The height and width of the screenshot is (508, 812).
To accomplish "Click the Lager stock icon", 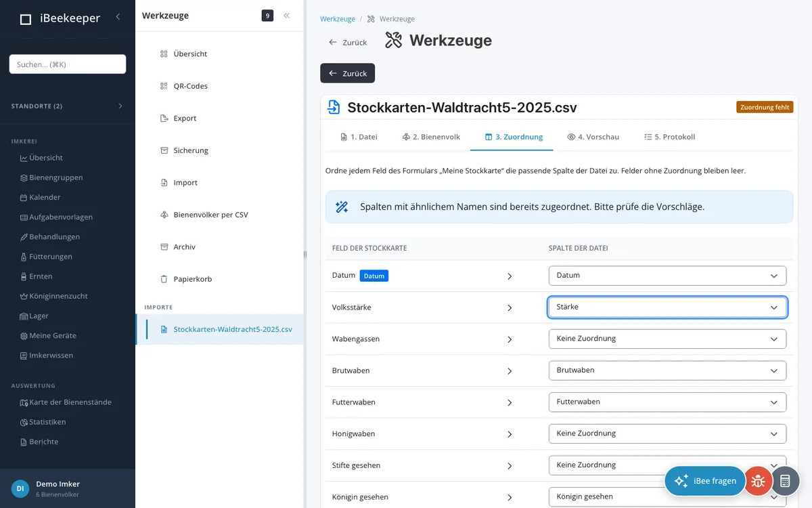I will pyautogui.click(x=24, y=316).
